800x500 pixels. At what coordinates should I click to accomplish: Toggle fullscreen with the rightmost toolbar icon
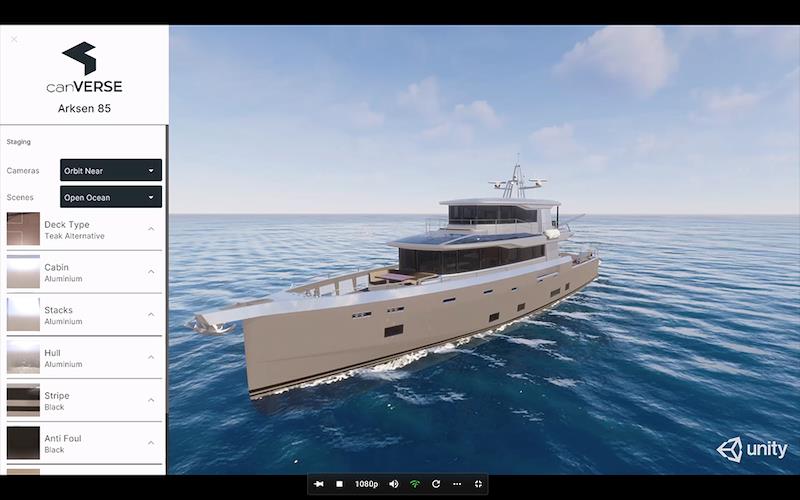[478, 484]
